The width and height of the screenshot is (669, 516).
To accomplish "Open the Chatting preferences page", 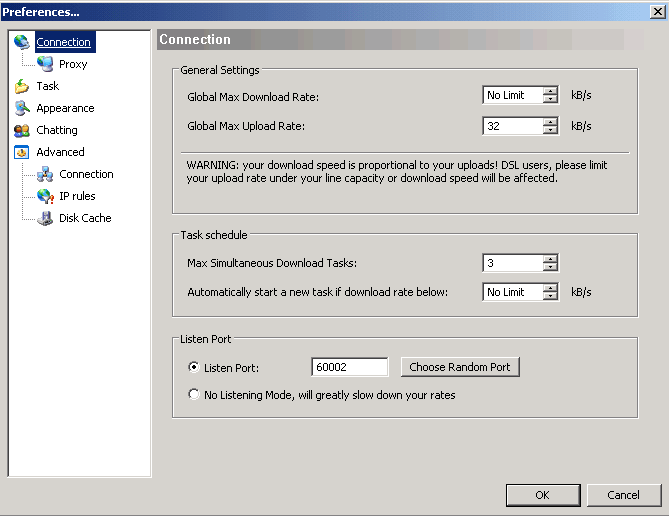I will [x=57, y=130].
